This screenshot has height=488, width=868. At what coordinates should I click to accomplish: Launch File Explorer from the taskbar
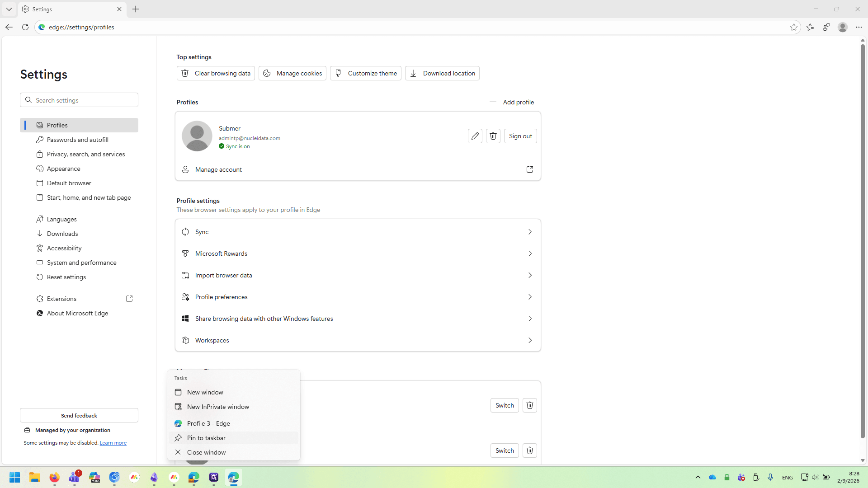pyautogui.click(x=35, y=477)
